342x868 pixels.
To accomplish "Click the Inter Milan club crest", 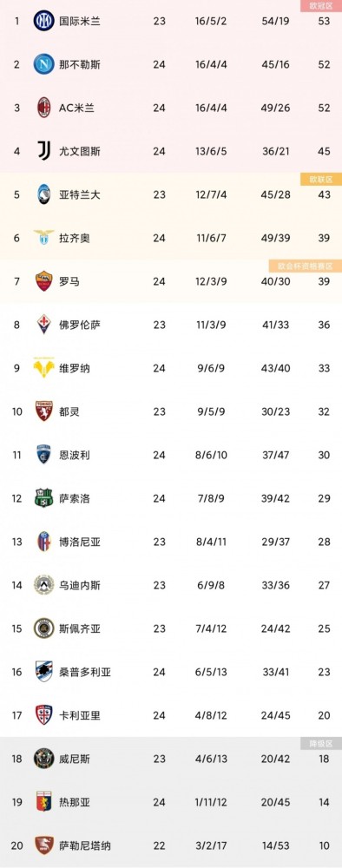I will pyautogui.click(x=43, y=21).
